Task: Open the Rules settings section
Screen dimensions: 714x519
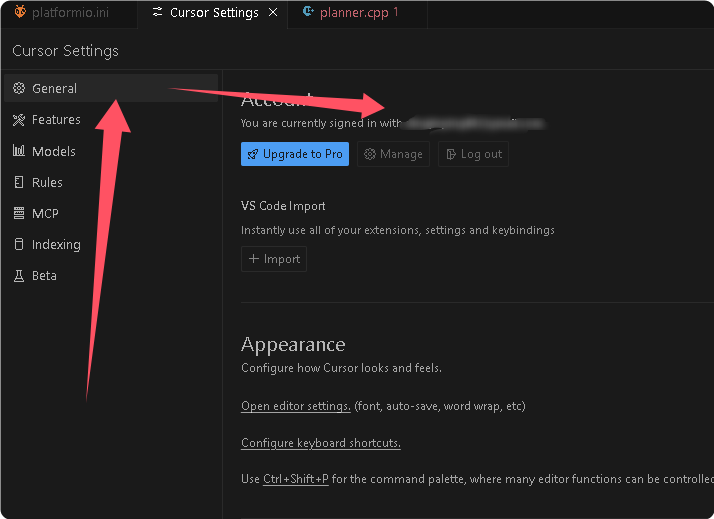Action: click(111, 183)
